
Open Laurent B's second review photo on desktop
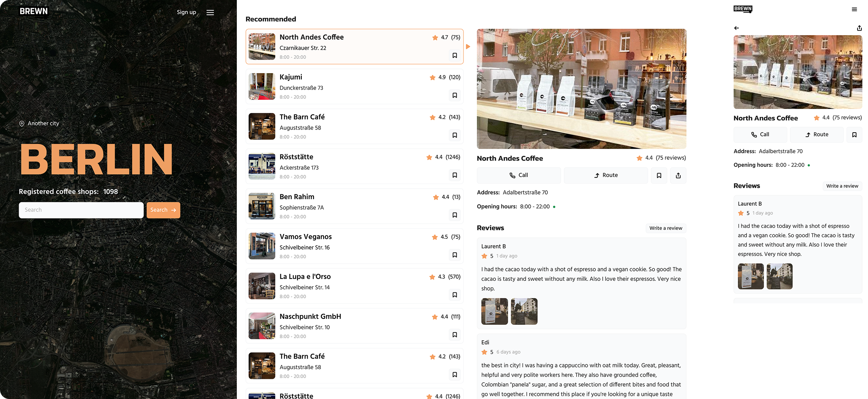524,311
